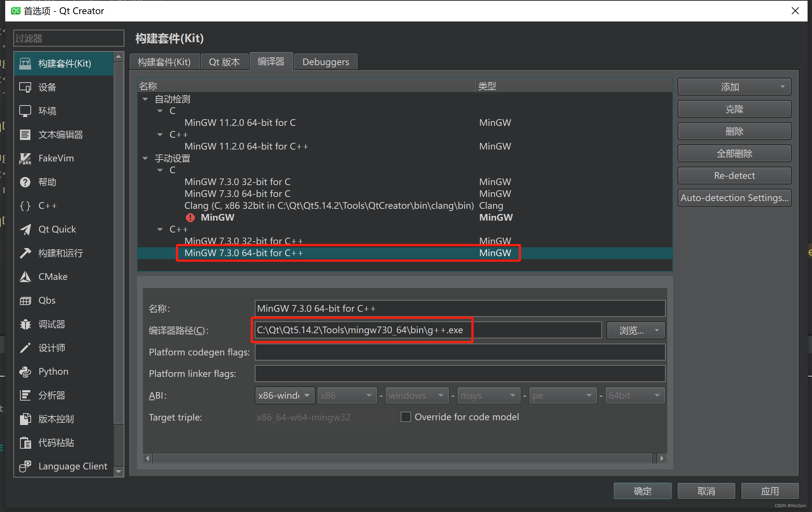The image size is (812, 512).
Task: Select the CMake category icon
Action: tap(25, 277)
